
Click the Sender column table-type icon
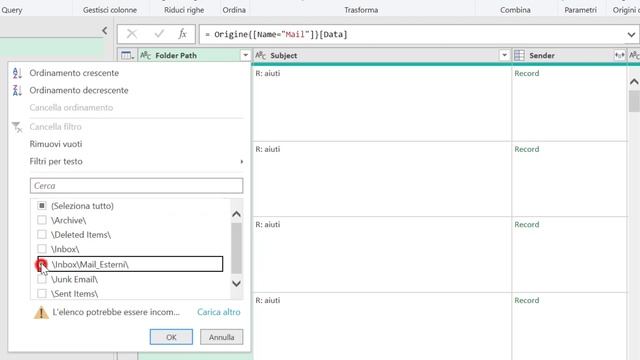[x=519, y=56]
